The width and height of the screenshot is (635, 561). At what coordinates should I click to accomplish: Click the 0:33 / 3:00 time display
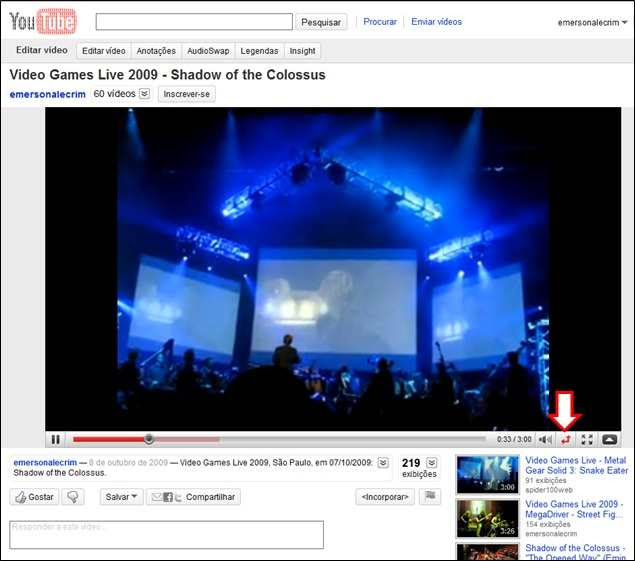point(514,439)
